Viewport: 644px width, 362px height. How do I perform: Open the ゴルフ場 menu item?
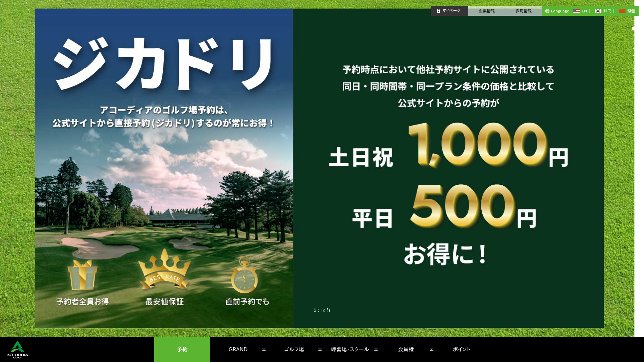click(294, 349)
